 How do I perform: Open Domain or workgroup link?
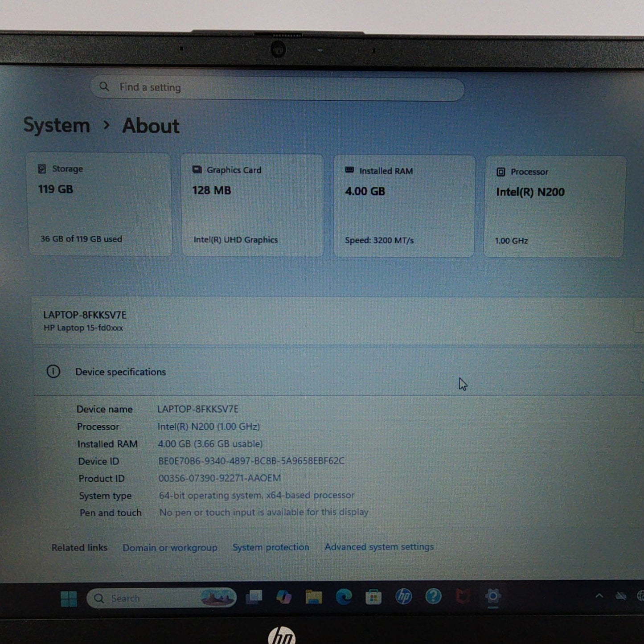(x=170, y=548)
